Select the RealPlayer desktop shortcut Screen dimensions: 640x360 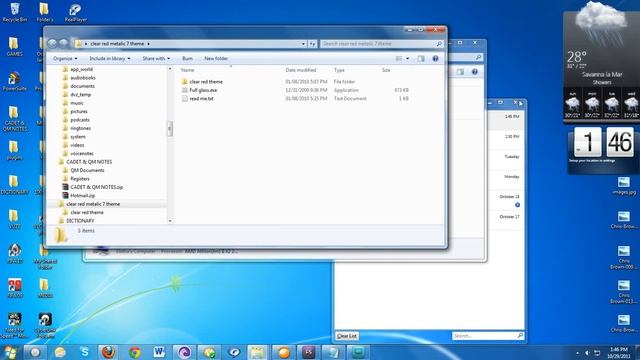coord(75,12)
